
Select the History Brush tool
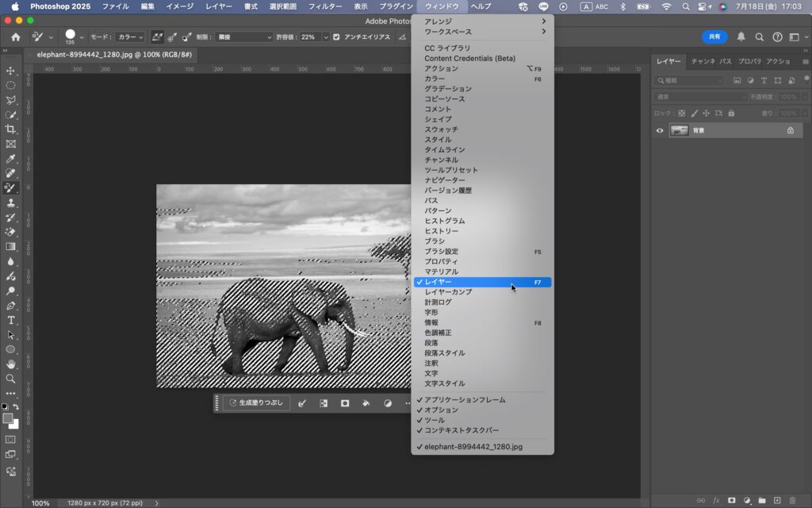(10, 217)
